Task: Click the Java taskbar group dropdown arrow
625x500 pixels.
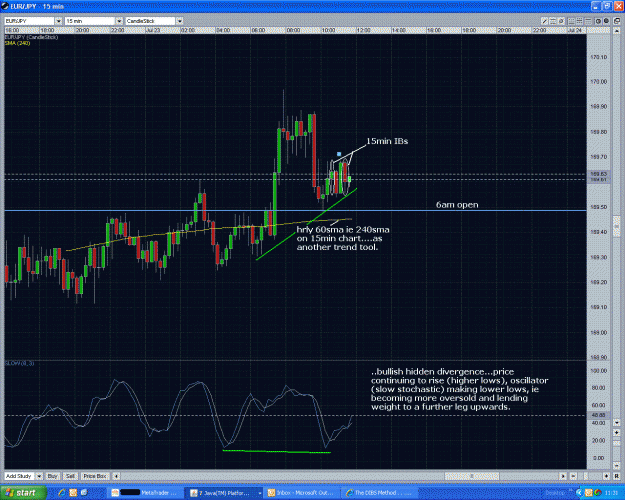Action: pos(260,493)
